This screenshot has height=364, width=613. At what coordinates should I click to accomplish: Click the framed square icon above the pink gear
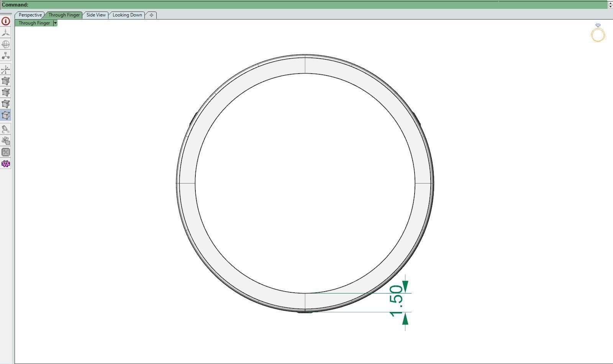(x=6, y=152)
